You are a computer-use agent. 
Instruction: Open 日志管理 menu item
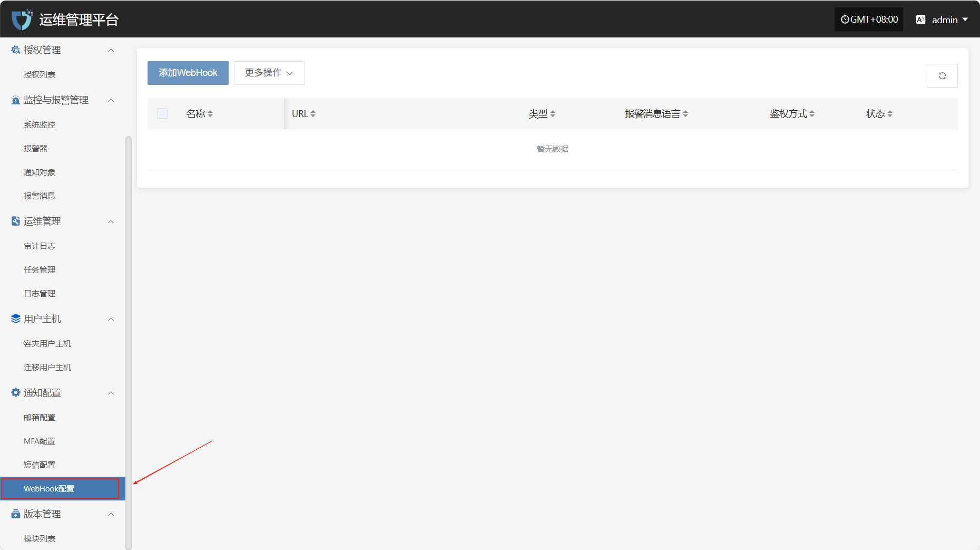63,294
